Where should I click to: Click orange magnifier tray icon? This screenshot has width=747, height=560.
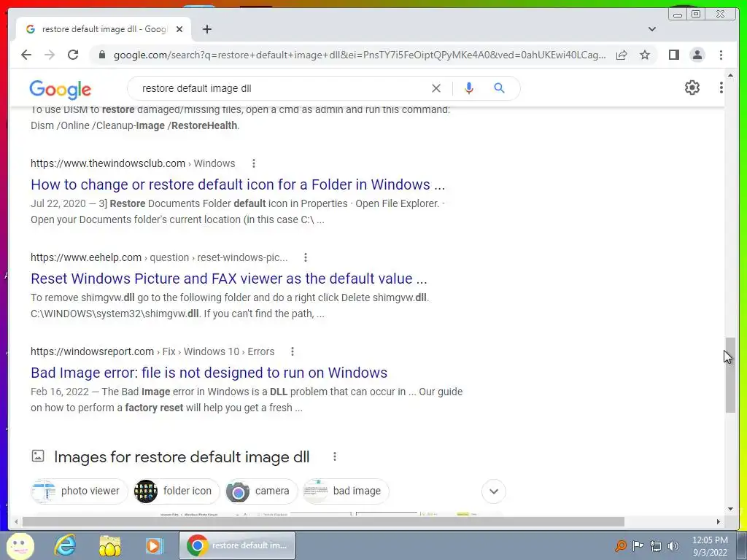click(x=621, y=545)
